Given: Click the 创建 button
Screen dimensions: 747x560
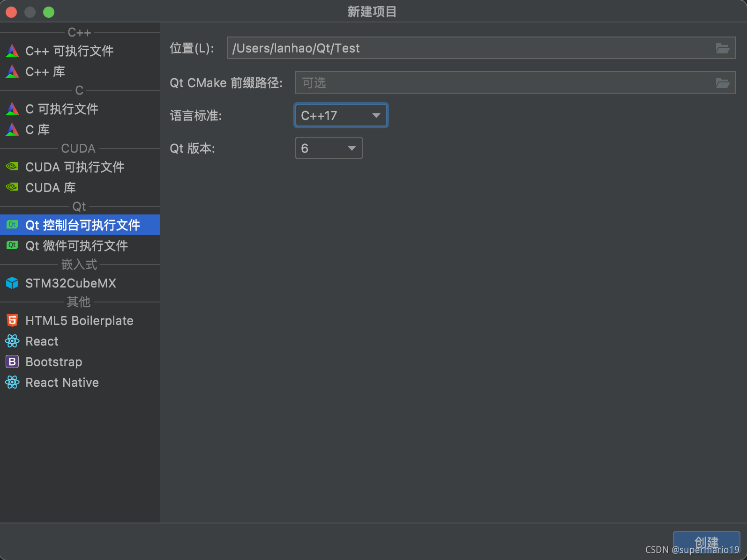Looking at the screenshot, I should pyautogui.click(x=706, y=542).
